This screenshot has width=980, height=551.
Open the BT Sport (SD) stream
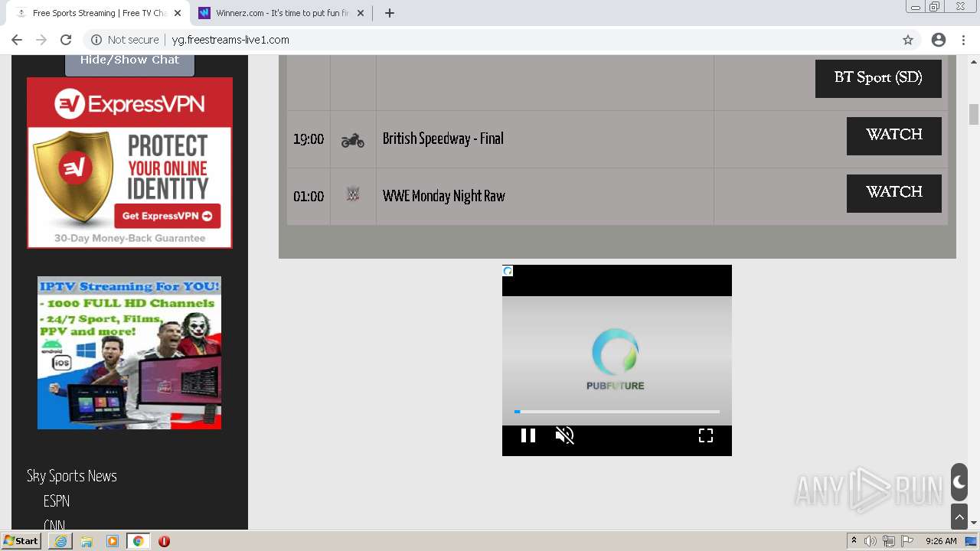878,79
